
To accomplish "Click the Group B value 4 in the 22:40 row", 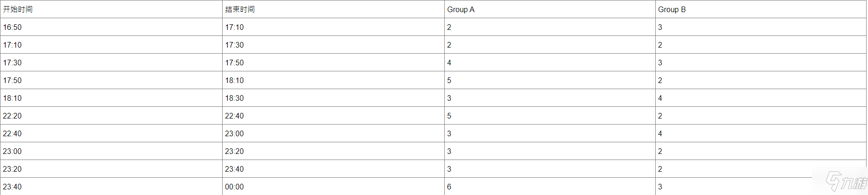I will 761,133.
